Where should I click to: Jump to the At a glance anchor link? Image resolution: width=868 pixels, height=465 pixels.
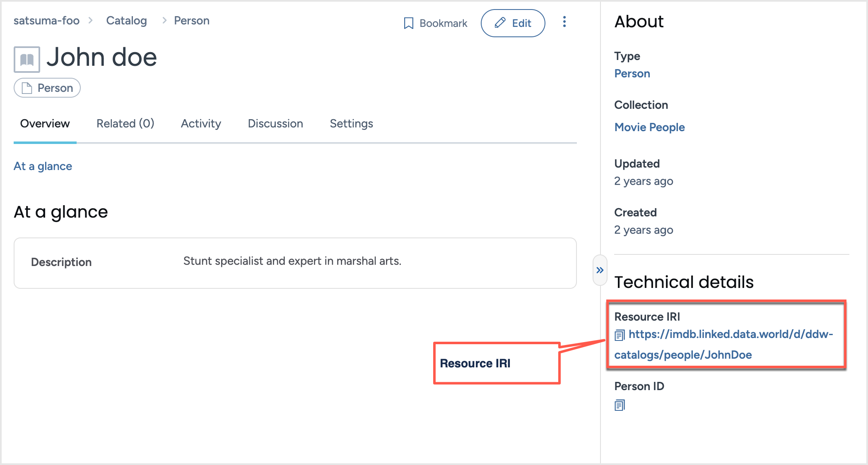tap(43, 166)
